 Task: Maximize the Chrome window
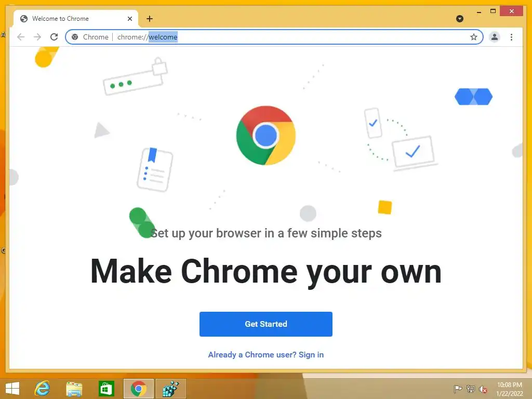pos(493,11)
